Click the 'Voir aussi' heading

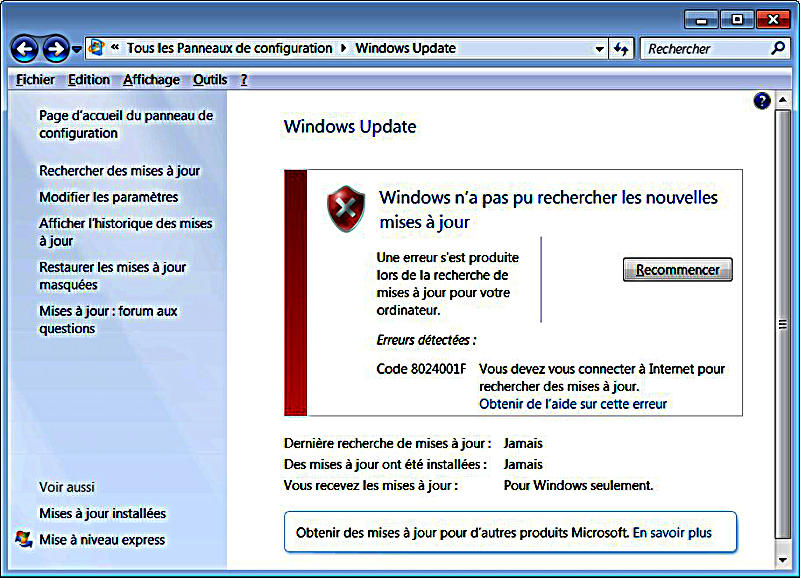67,487
